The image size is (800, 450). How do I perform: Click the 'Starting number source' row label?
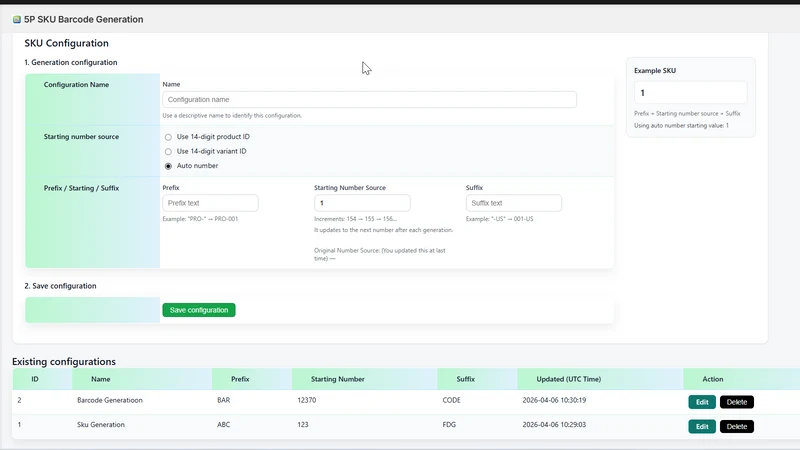(x=81, y=137)
